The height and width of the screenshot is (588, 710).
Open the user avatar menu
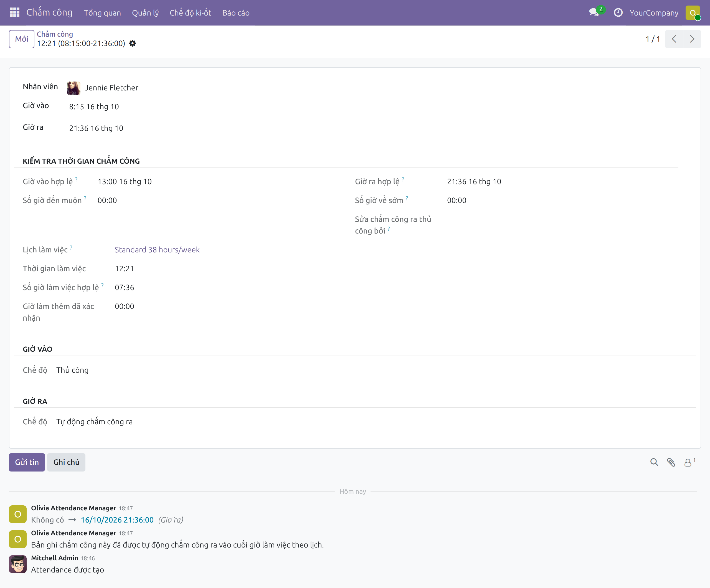693,13
